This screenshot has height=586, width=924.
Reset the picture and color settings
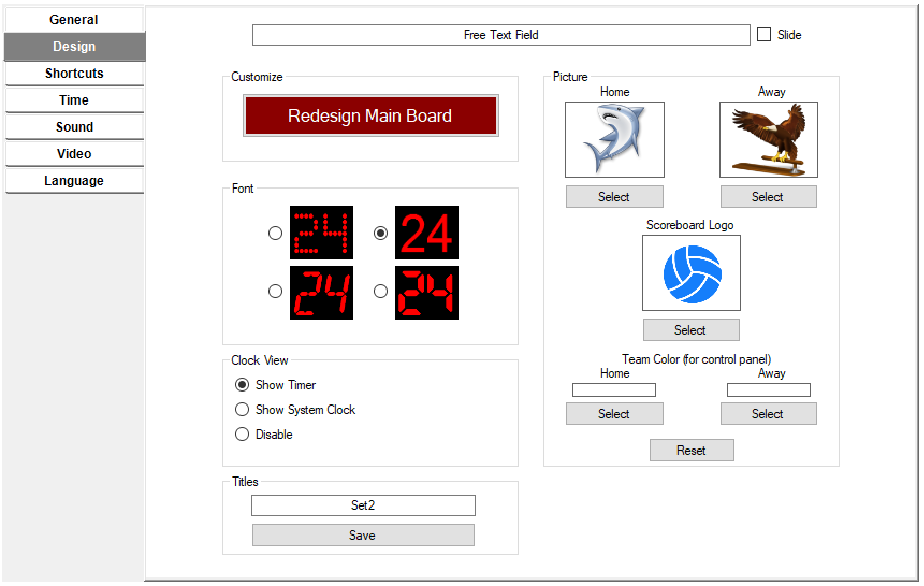point(691,451)
